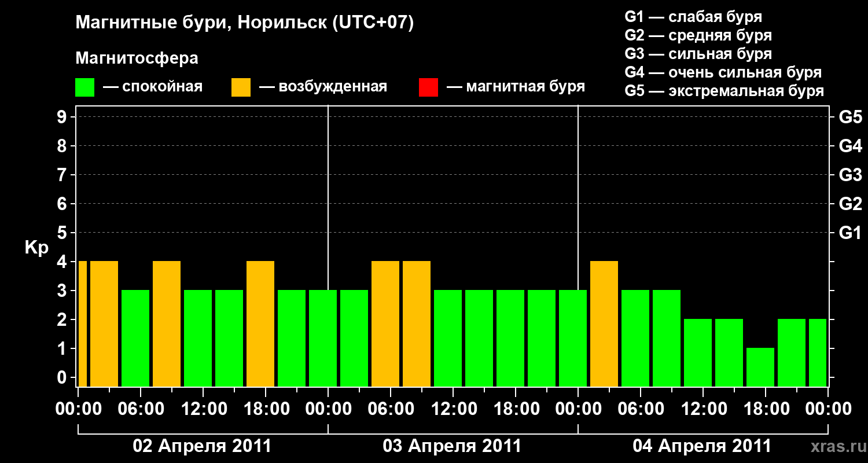868x463 pixels.
Task: Click the orange bar ending at 06:00 on 03 Апреля
Action: (x=385, y=324)
